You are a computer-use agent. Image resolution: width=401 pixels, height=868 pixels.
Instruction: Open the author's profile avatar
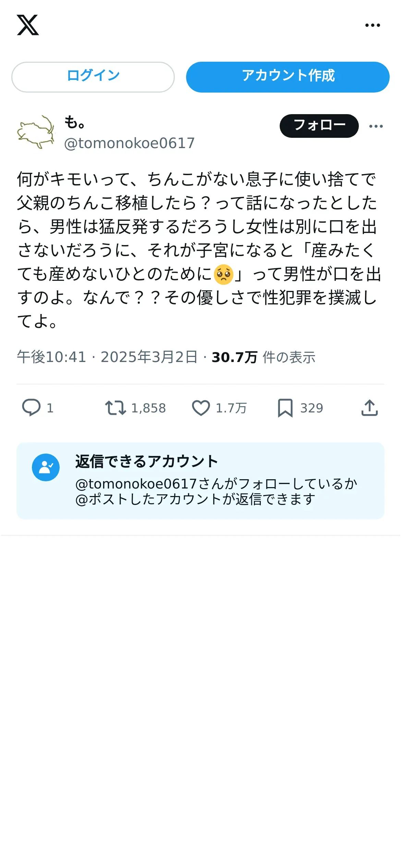click(x=36, y=132)
